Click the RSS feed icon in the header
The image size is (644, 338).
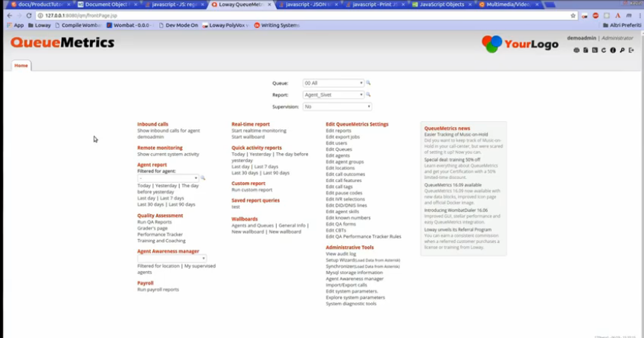point(595,50)
